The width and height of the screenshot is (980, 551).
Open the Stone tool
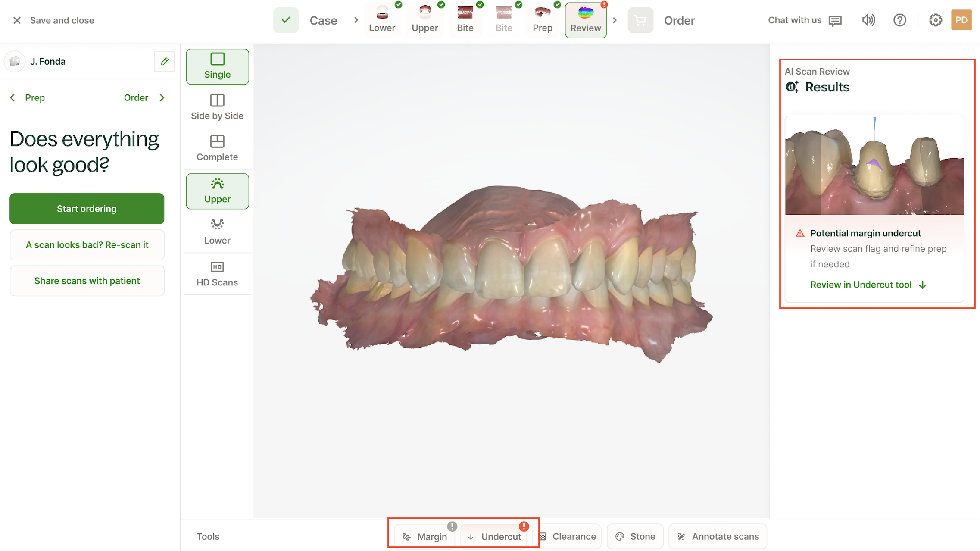pos(635,536)
